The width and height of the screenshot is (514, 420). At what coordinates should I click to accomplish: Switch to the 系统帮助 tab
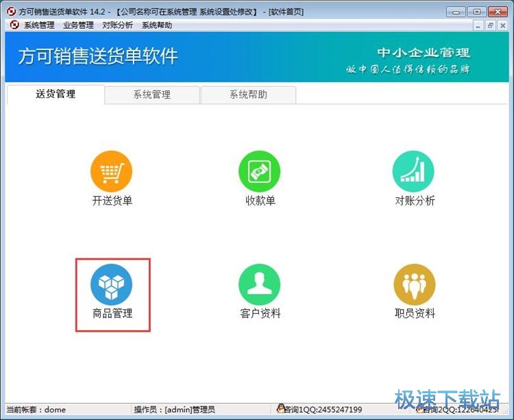click(x=248, y=95)
